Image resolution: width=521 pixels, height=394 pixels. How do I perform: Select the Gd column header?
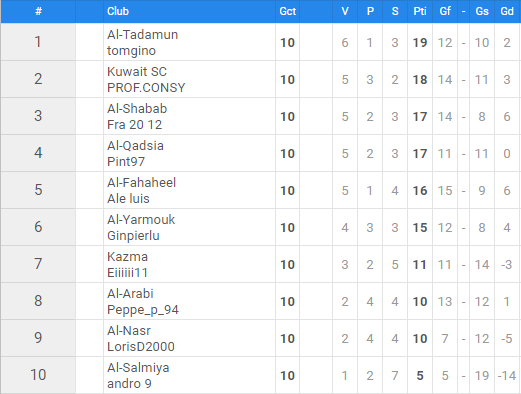tap(507, 11)
